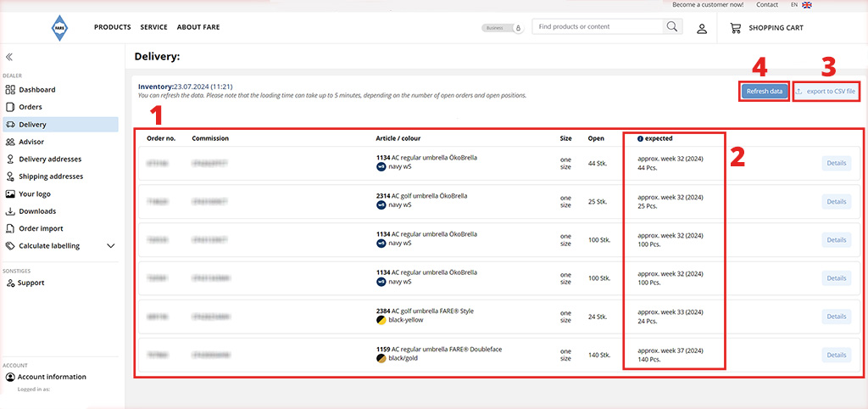This screenshot has width=868, height=409.
Task: Click the shopping cart icon
Action: coord(735,28)
